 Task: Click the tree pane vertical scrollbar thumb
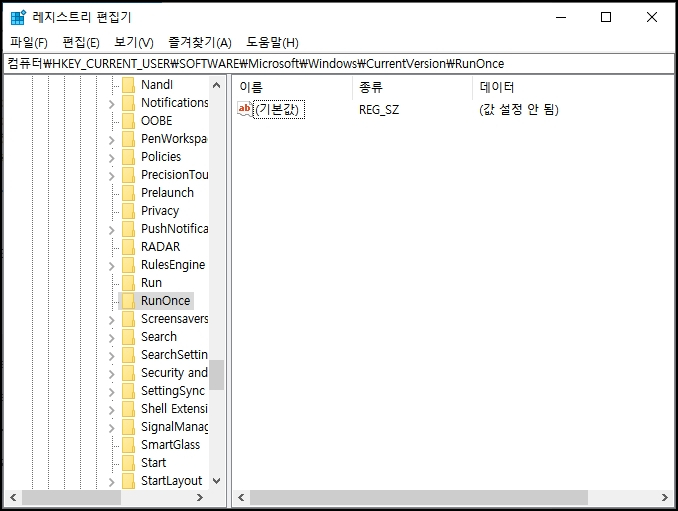(x=217, y=375)
